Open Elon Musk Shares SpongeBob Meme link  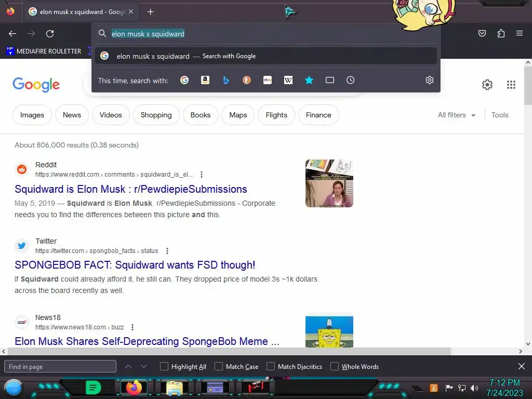point(147,341)
